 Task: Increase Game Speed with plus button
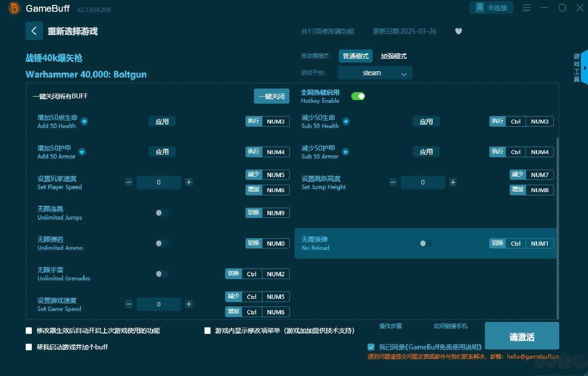188,304
